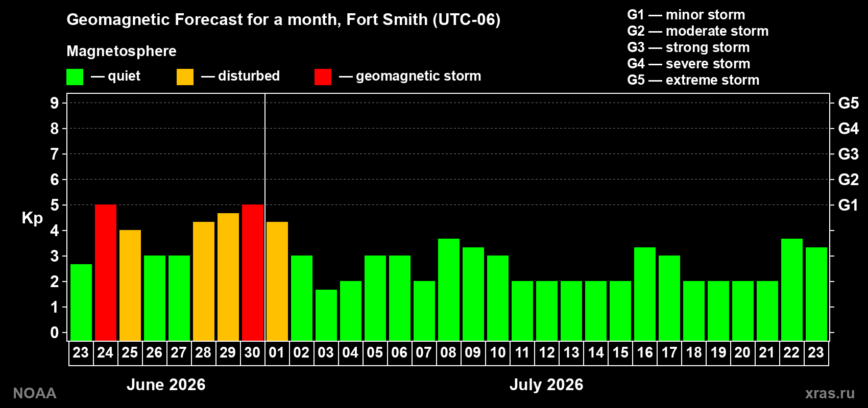Click date label 15 on the axis
This screenshot has width=868, height=408.
[x=620, y=353]
